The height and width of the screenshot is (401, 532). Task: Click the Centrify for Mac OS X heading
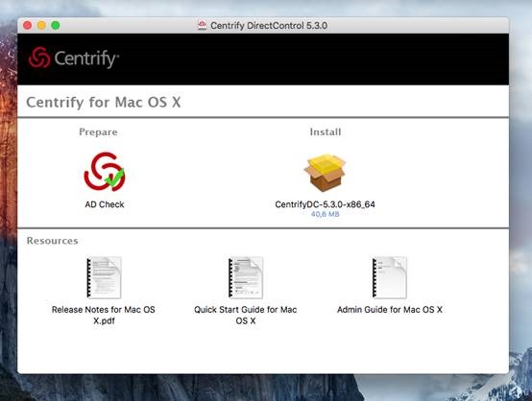(104, 102)
